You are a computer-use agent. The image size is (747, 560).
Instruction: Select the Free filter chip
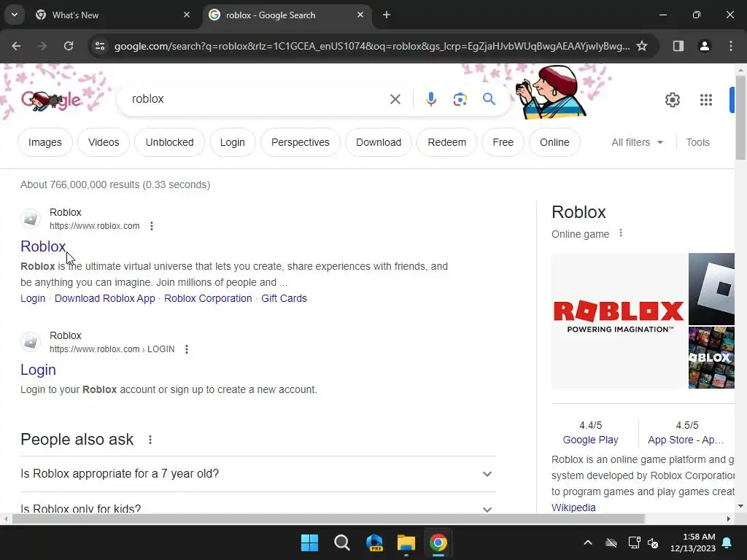[503, 142]
